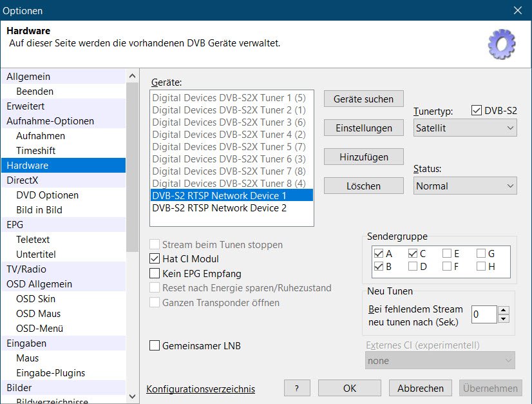The image size is (532, 404).
Task: Enable Kein EPG Empfang option
Action: point(155,273)
